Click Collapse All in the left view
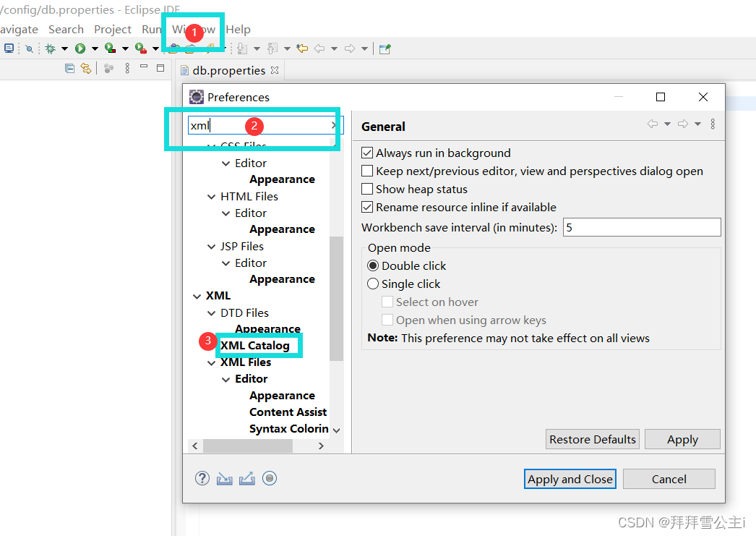Viewport: 756px width, 536px height. 70,69
